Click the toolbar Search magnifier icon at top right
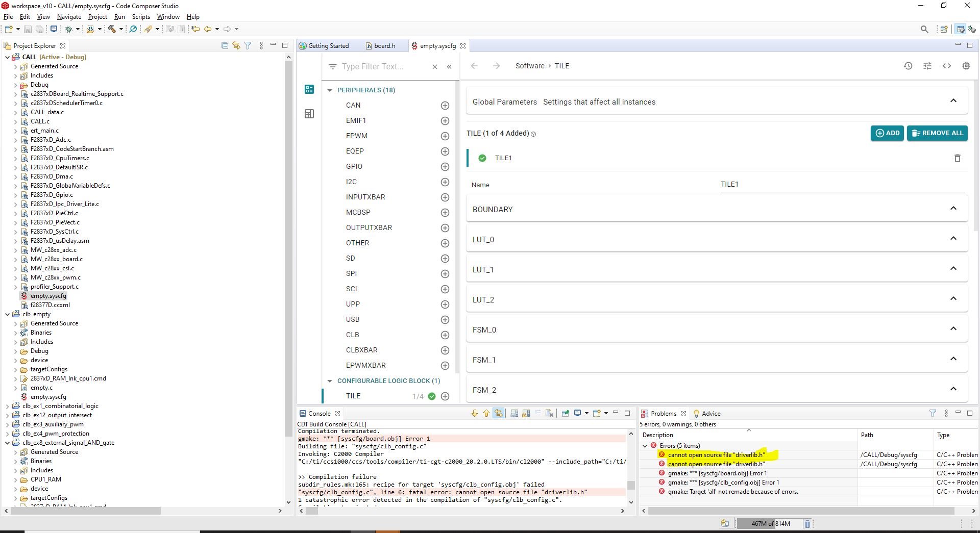 [x=924, y=30]
